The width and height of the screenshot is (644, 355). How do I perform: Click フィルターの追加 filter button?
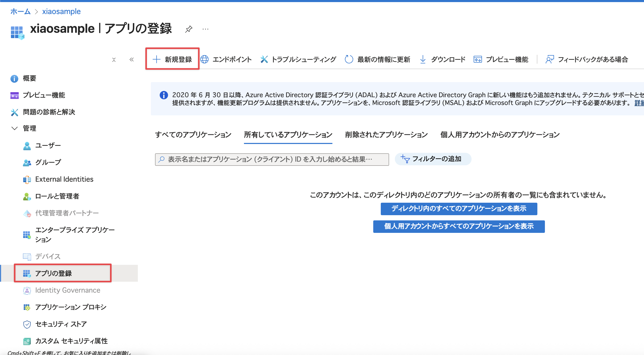pos(433,159)
